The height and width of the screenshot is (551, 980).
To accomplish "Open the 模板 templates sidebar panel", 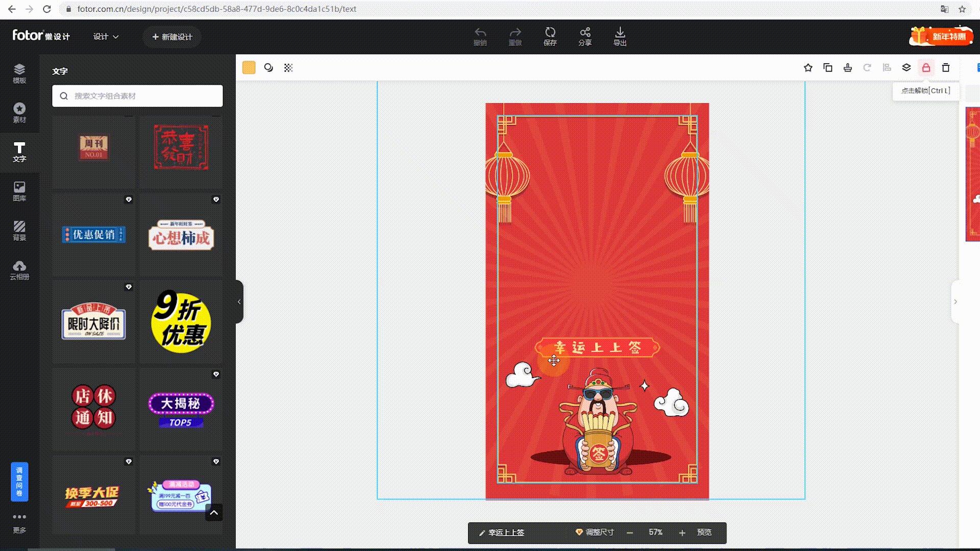I will [x=19, y=73].
